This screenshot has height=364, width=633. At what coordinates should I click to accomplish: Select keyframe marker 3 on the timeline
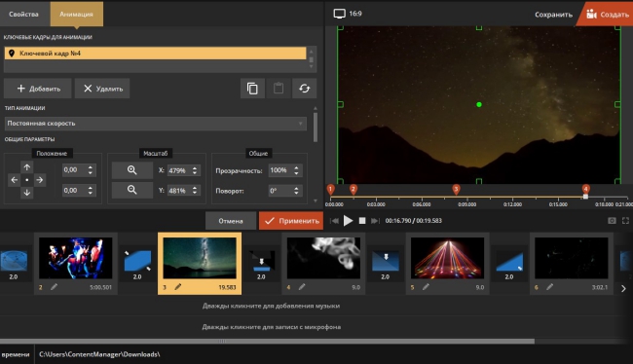456,189
